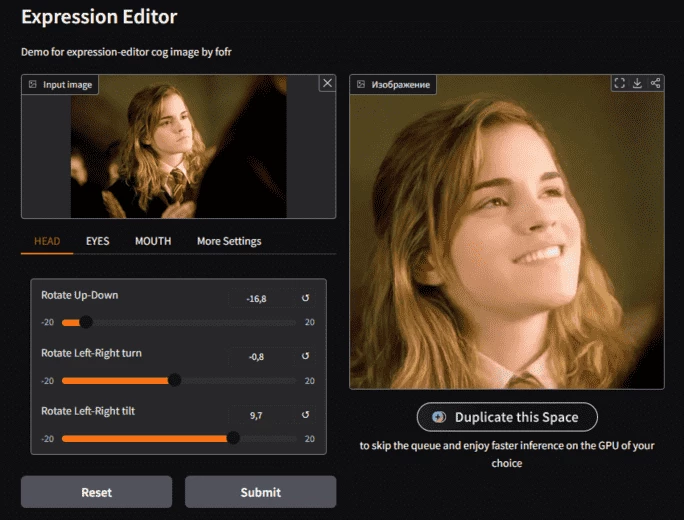Click the image icon beside Input image label

tap(33, 84)
